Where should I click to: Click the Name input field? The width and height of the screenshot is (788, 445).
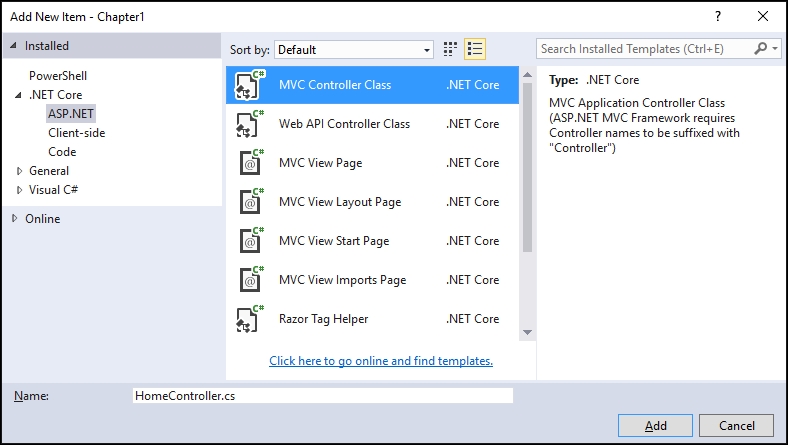(x=323, y=396)
